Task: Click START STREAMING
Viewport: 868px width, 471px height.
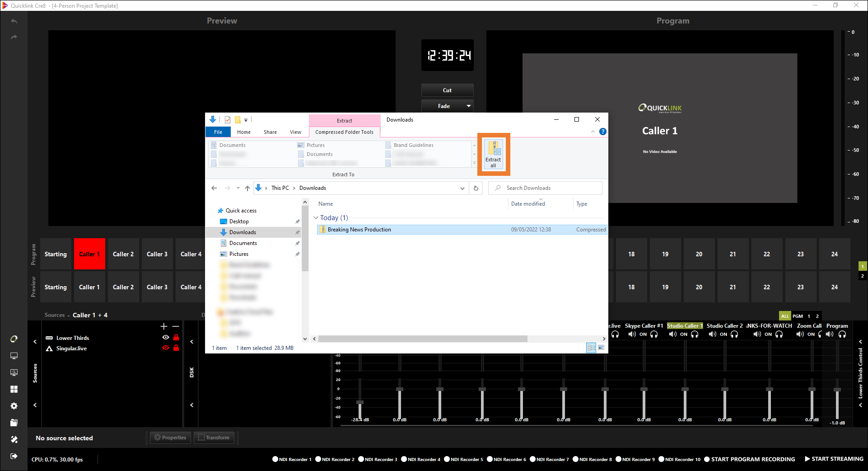Action: coord(834,459)
